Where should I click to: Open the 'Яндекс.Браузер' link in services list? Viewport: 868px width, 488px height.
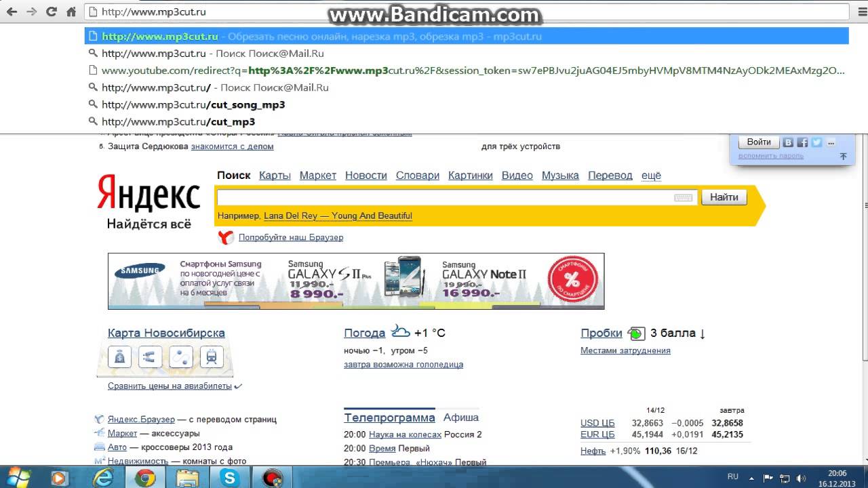(141, 420)
